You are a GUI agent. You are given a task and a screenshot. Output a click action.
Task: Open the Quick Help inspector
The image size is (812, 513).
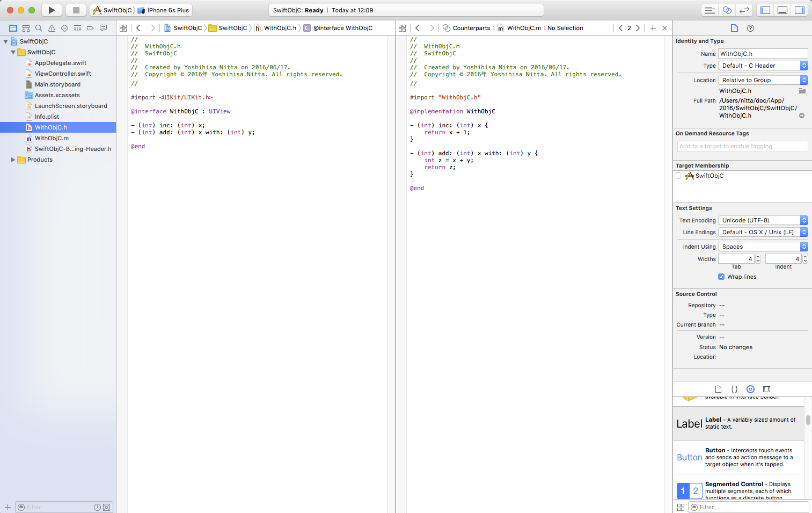coord(750,28)
